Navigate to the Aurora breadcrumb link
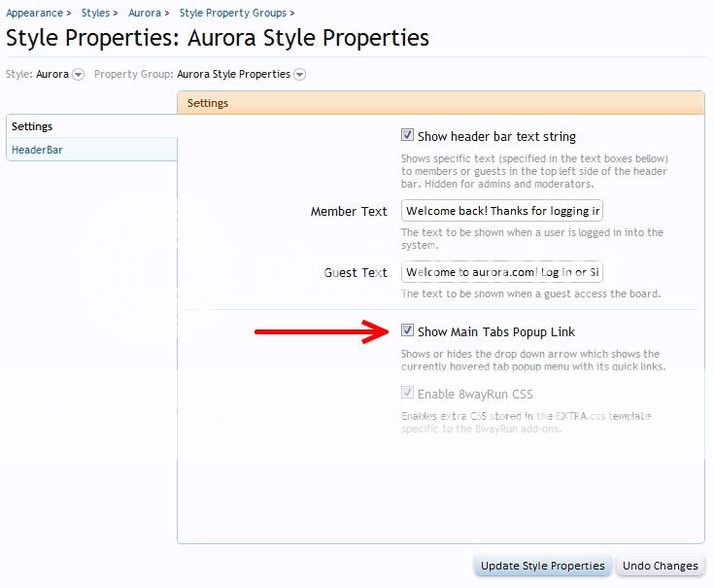Viewport: 714px width, 588px height. tap(144, 14)
